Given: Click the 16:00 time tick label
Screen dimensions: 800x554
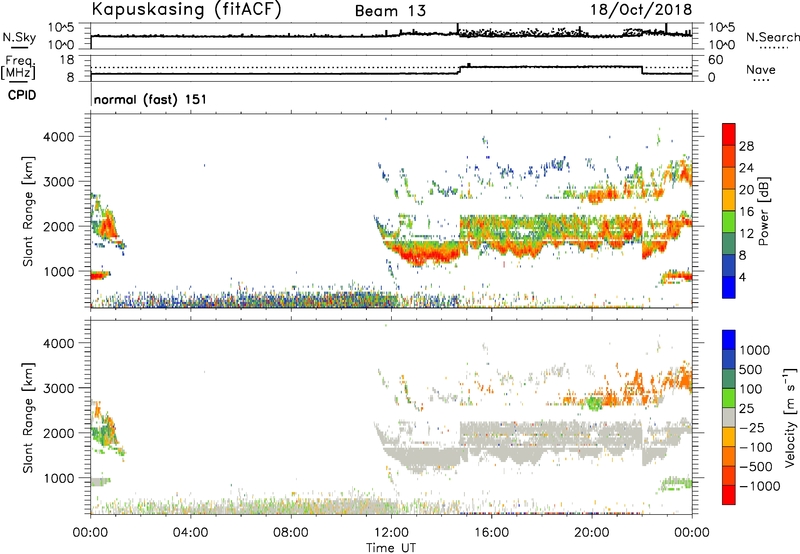Looking at the screenshot, I should point(491,533).
